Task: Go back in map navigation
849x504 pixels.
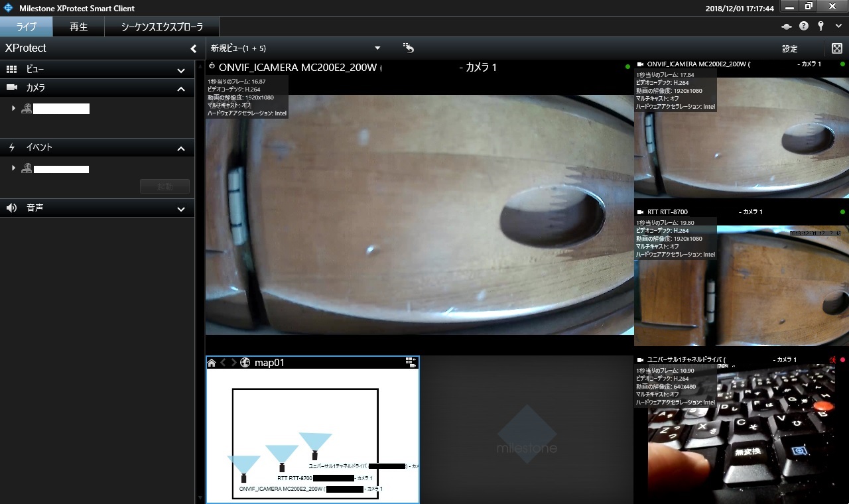Action: point(224,363)
